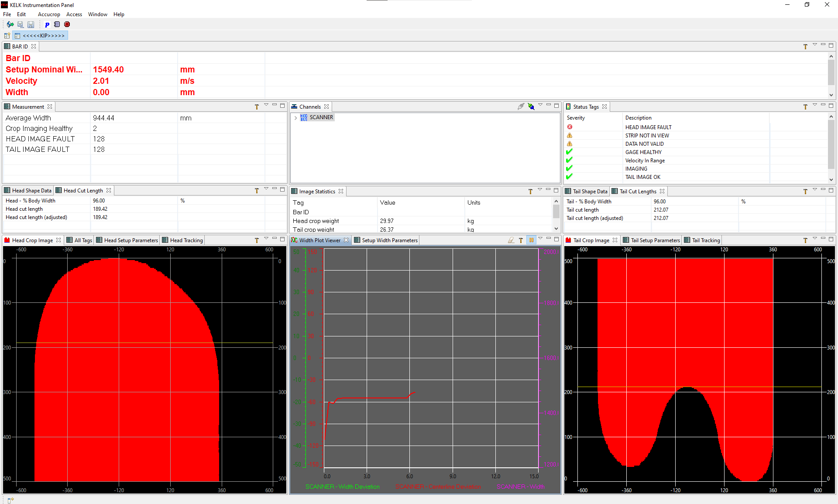The height and width of the screenshot is (504, 838).
Task: Switch to the Tail Tracking tab
Action: coord(702,240)
